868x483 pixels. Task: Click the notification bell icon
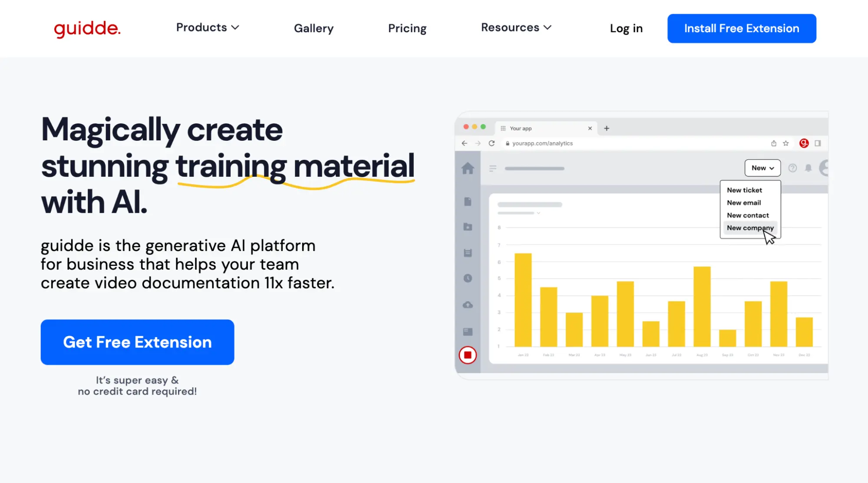point(808,168)
